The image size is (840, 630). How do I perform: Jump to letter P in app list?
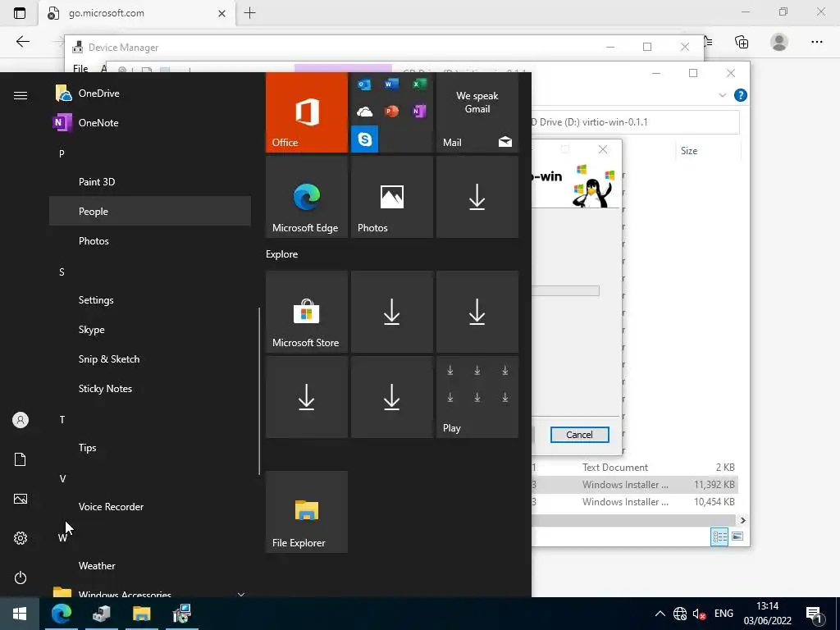click(x=62, y=153)
